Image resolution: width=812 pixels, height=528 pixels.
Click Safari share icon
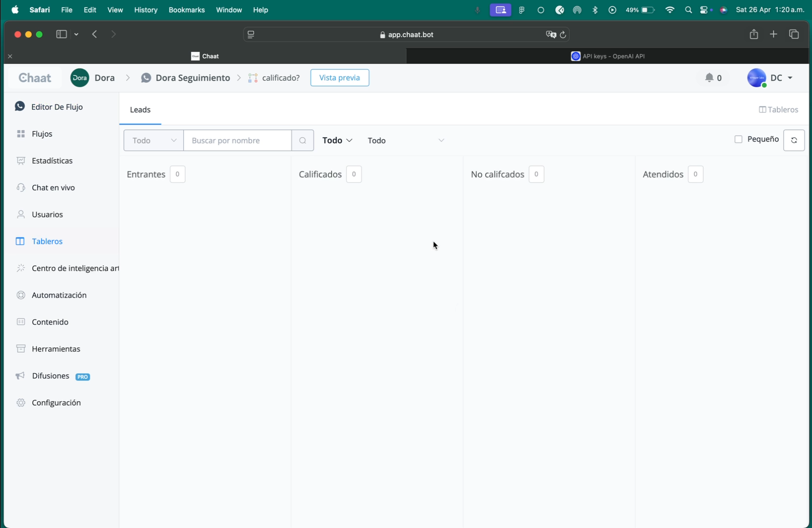[753, 34]
